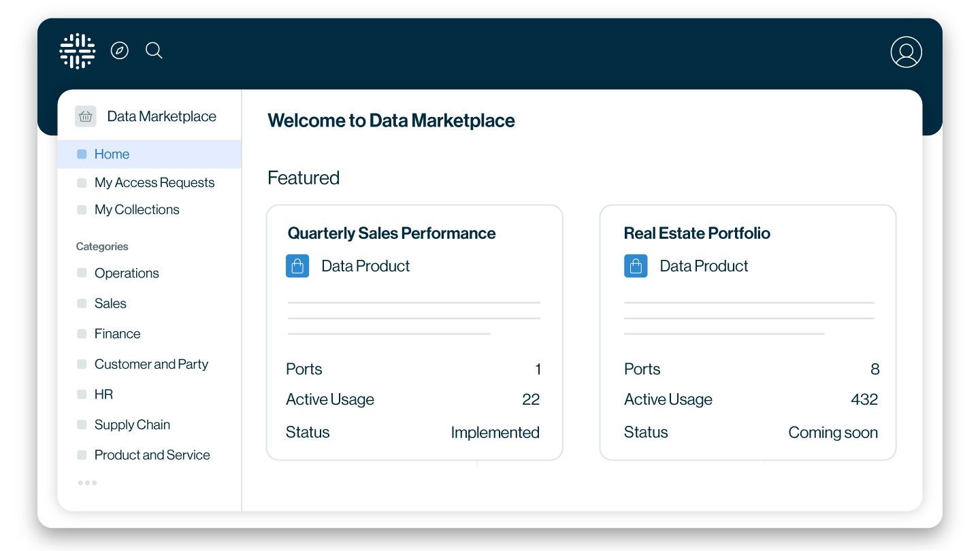The width and height of the screenshot is (980, 551).
Task: Open the compass explore icon
Action: coord(120,50)
